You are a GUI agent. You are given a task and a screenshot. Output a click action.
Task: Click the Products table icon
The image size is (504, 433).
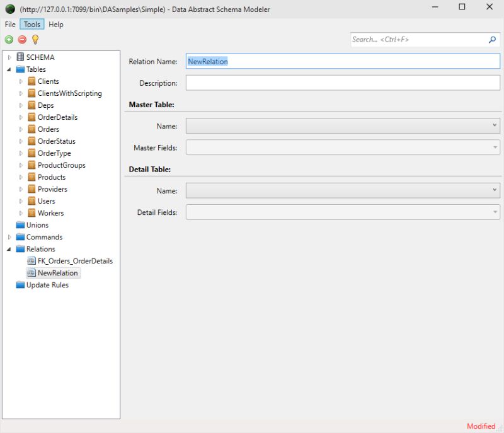31,177
